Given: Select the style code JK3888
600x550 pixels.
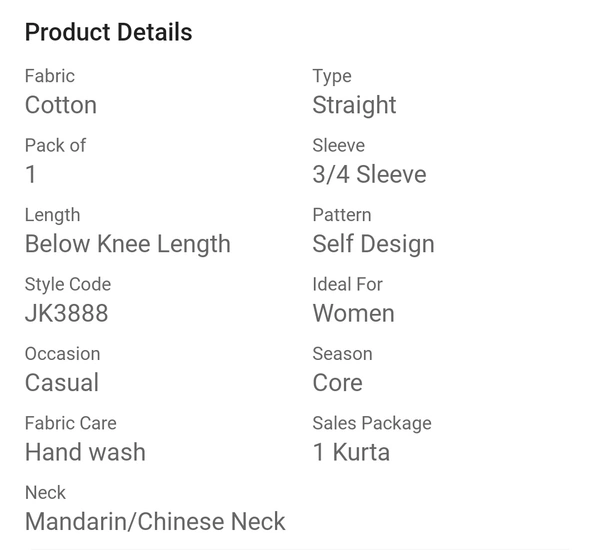Looking at the screenshot, I should click(x=67, y=313).
